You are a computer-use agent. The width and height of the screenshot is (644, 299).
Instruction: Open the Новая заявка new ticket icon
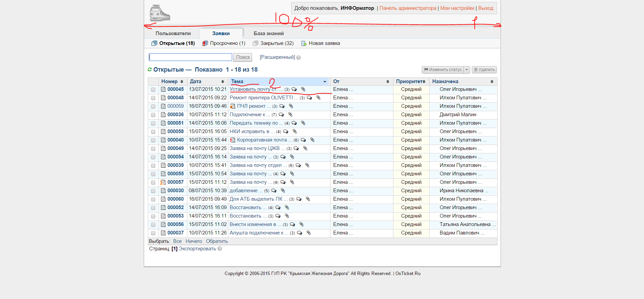pos(304,43)
